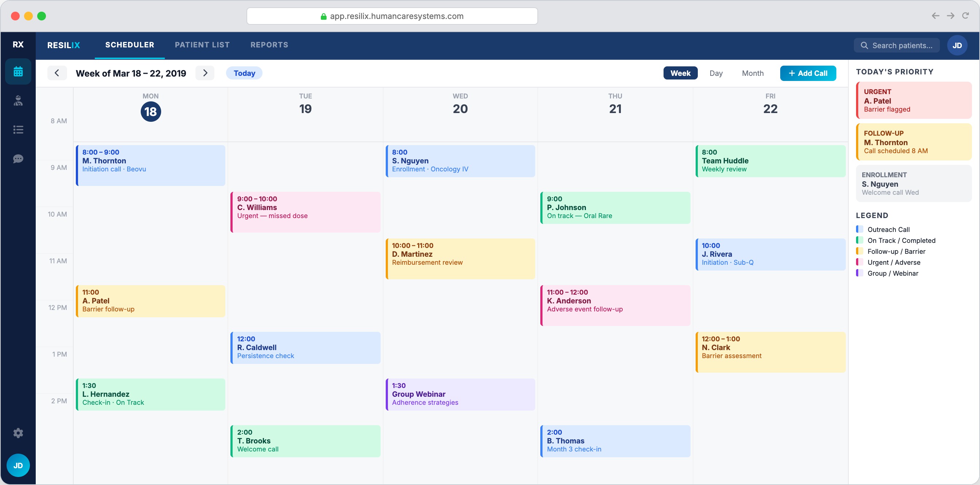Screen dimensions: 980x485
Task: Select Monday 18 date circle
Action: pyautogui.click(x=151, y=112)
